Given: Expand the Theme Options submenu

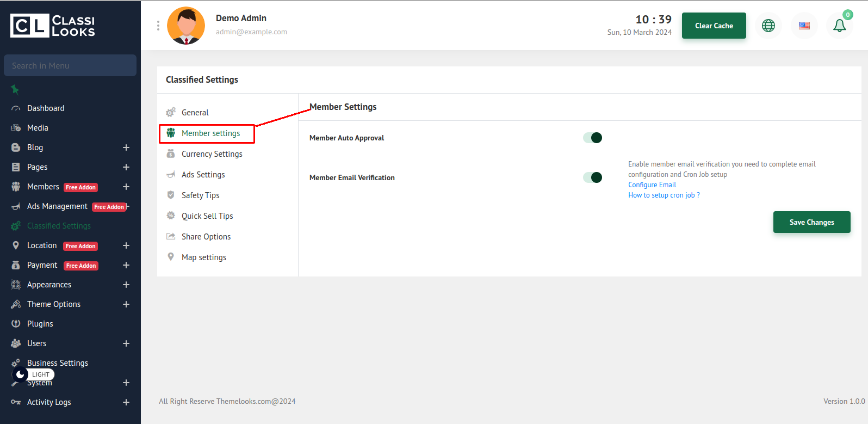Looking at the screenshot, I should [x=126, y=304].
